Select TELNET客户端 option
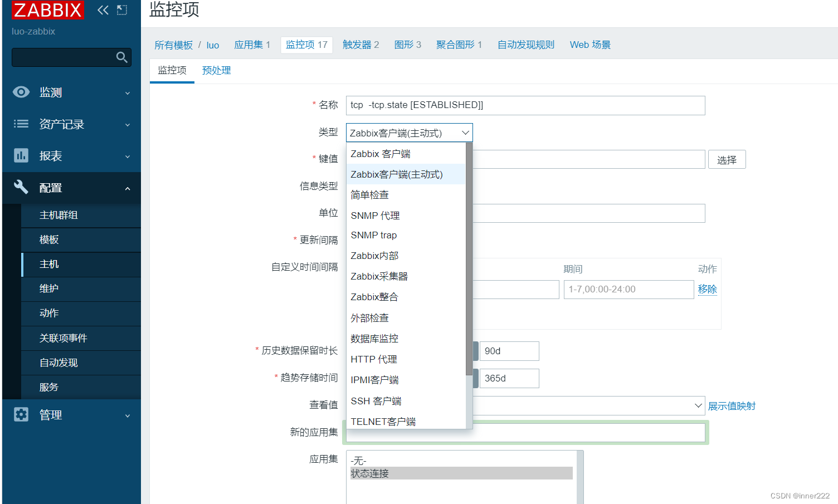Viewport: 838px width, 504px height. click(406, 421)
